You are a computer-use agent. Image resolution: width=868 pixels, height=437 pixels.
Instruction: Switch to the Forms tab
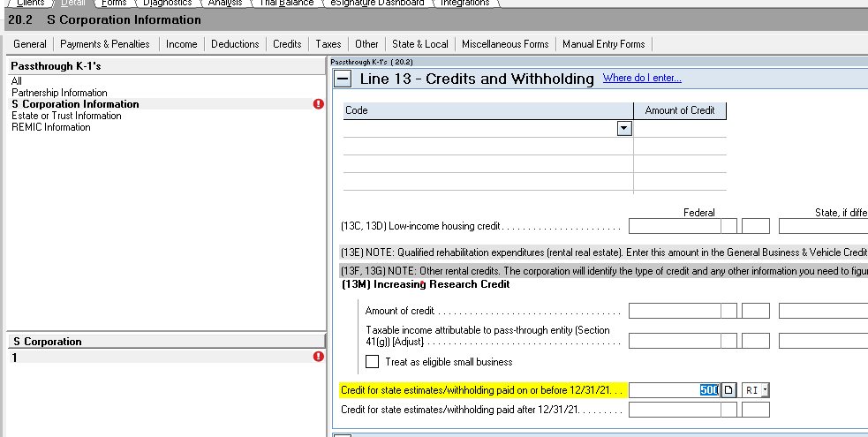tap(114, 3)
